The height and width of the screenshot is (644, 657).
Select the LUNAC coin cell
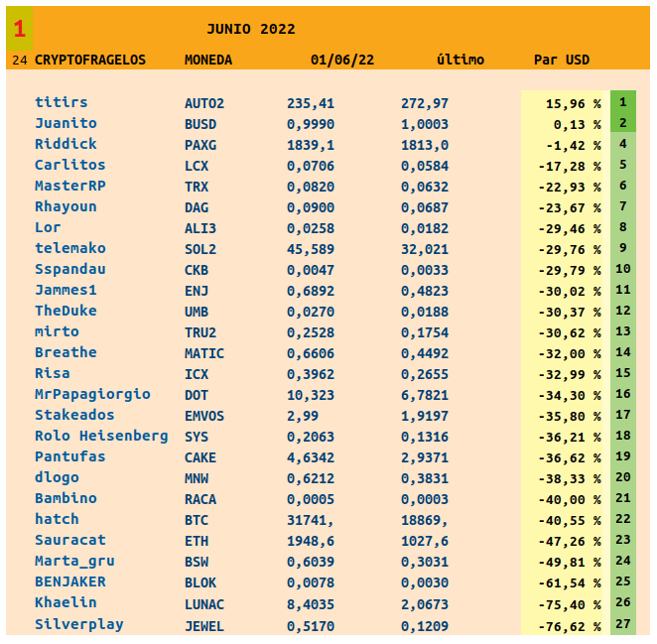click(204, 603)
